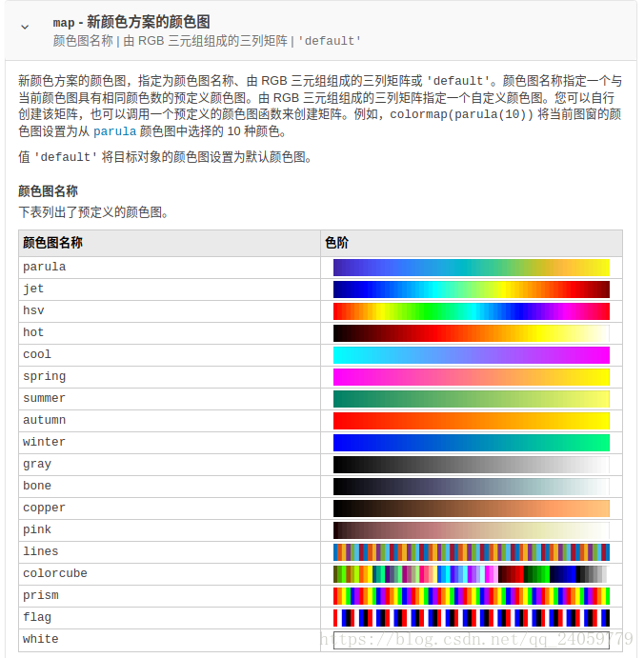Click the table cell 'flag'
This screenshot has width=644, height=658.
click(x=170, y=618)
